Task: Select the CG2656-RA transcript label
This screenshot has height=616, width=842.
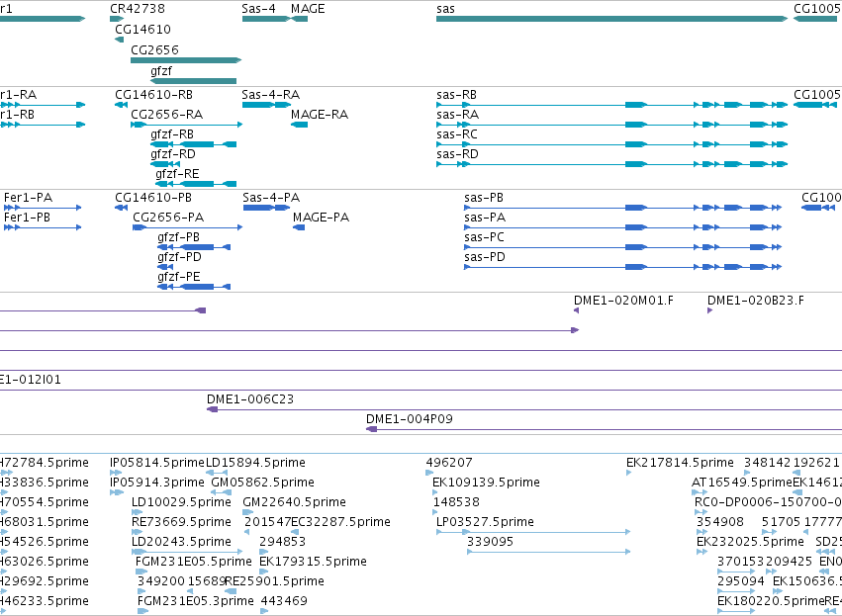Action: (x=167, y=115)
